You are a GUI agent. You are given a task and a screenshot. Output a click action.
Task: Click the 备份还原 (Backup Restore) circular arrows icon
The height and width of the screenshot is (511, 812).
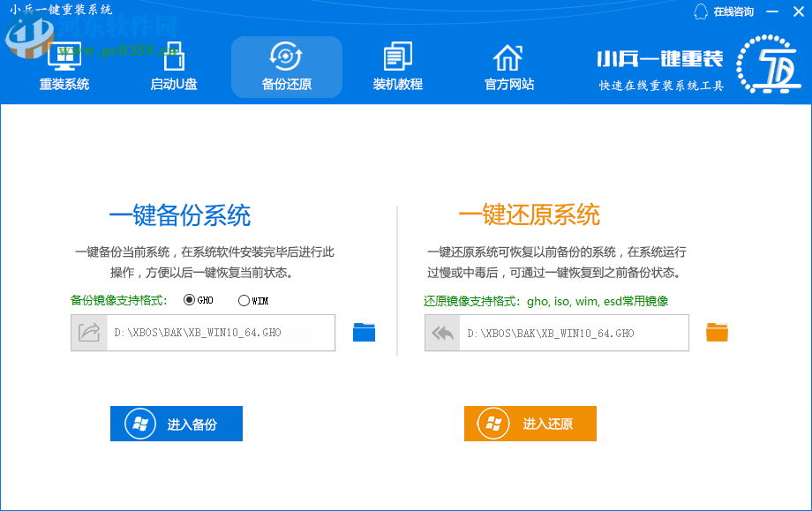(x=286, y=55)
